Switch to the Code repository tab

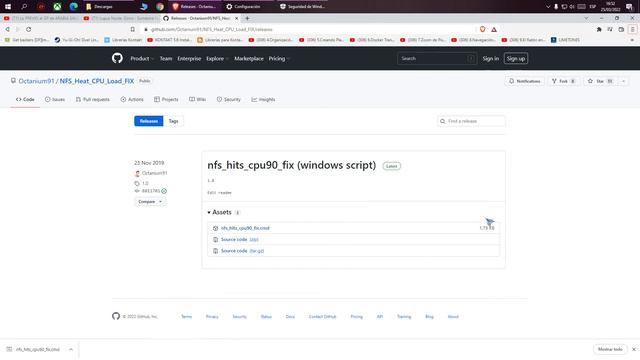coord(25,100)
